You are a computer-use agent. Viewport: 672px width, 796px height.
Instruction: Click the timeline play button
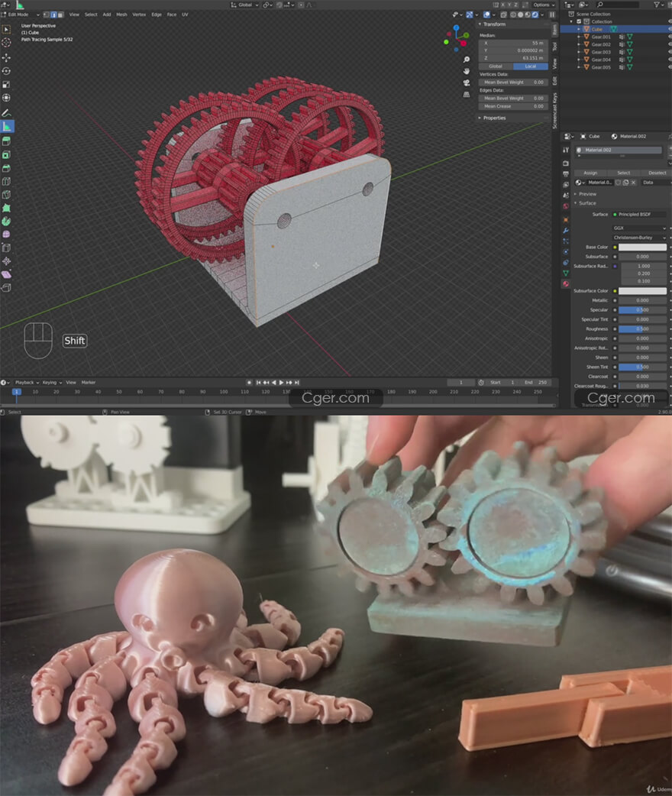coord(281,382)
